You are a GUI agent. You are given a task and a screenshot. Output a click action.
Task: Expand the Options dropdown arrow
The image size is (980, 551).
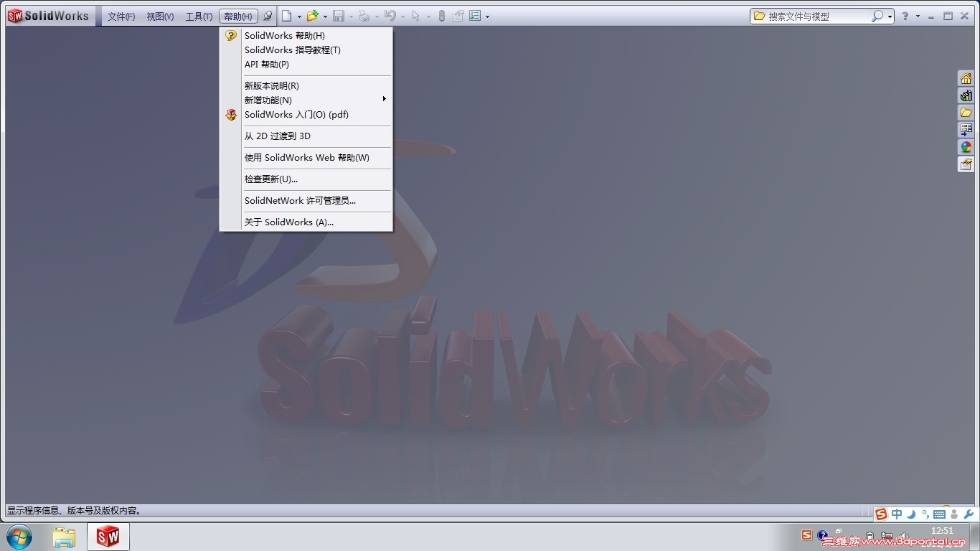[487, 17]
